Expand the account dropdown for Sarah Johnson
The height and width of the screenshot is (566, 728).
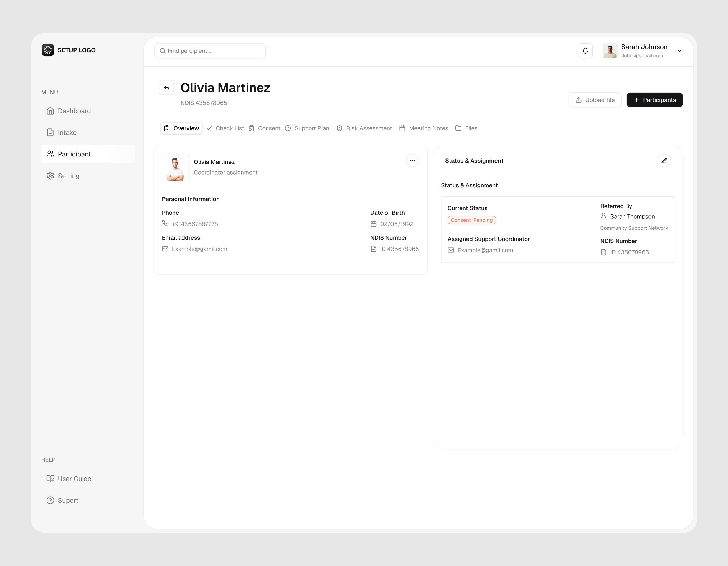(679, 51)
